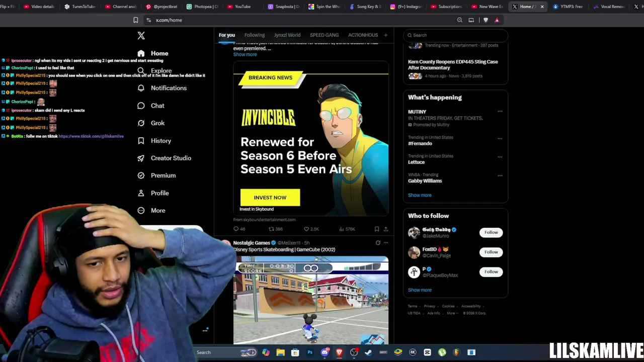Open the Home page from sidebar
Screen dimensions: 644x362
coord(153,53)
